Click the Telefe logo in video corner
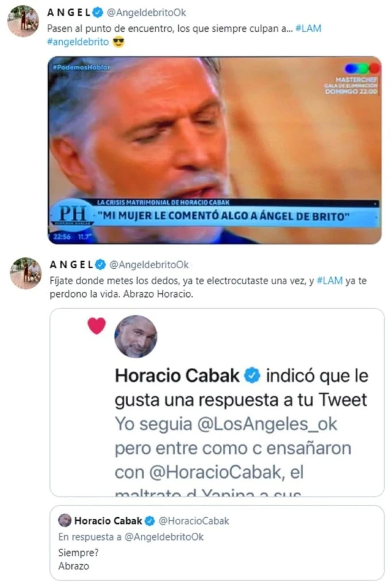This screenshot has height=588, width=392. [x=362, y=68]
